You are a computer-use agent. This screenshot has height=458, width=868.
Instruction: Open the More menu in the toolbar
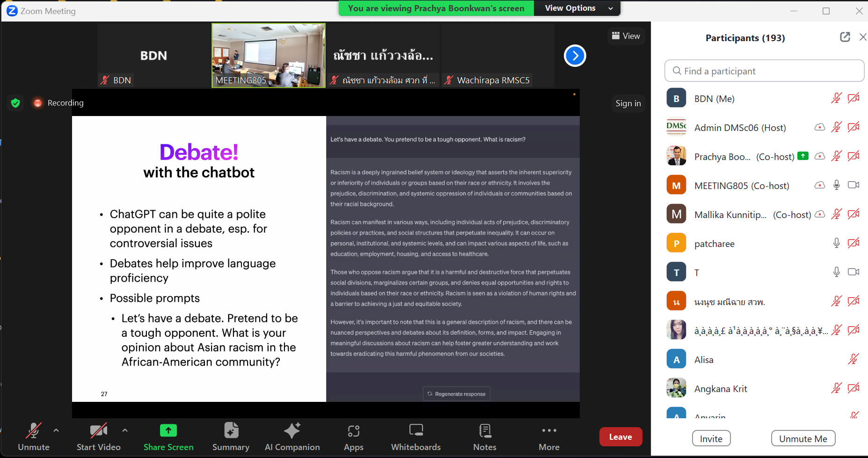pos(549,436)
